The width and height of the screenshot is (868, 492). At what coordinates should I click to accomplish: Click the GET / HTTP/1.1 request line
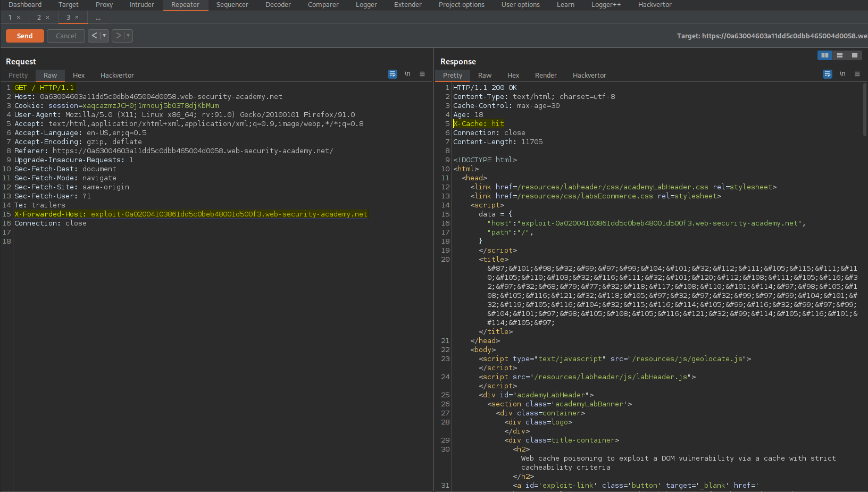click(x=44, y=88)
